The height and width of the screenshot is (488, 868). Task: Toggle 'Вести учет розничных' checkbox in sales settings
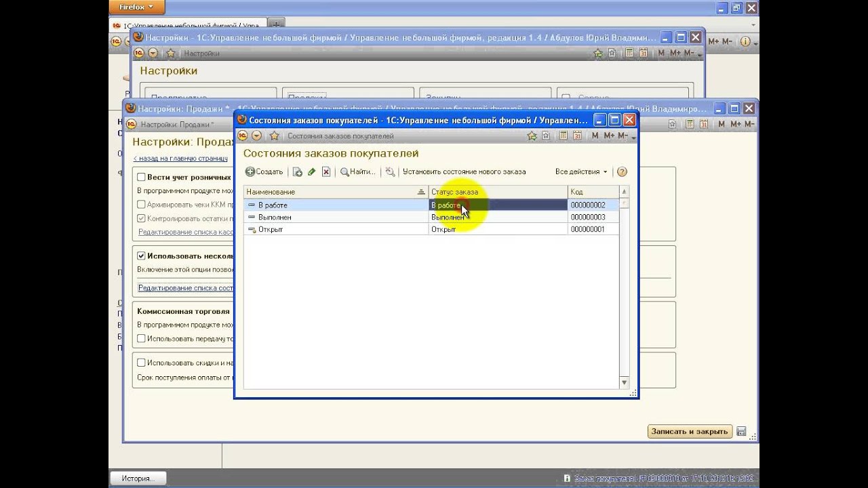click(141, 177)
